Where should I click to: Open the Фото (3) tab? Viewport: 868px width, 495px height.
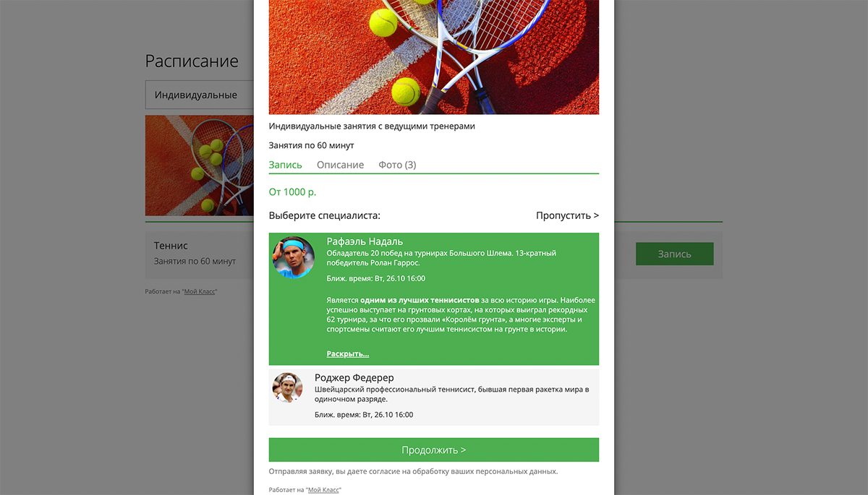pyautogui.click(x=397, y=165)
